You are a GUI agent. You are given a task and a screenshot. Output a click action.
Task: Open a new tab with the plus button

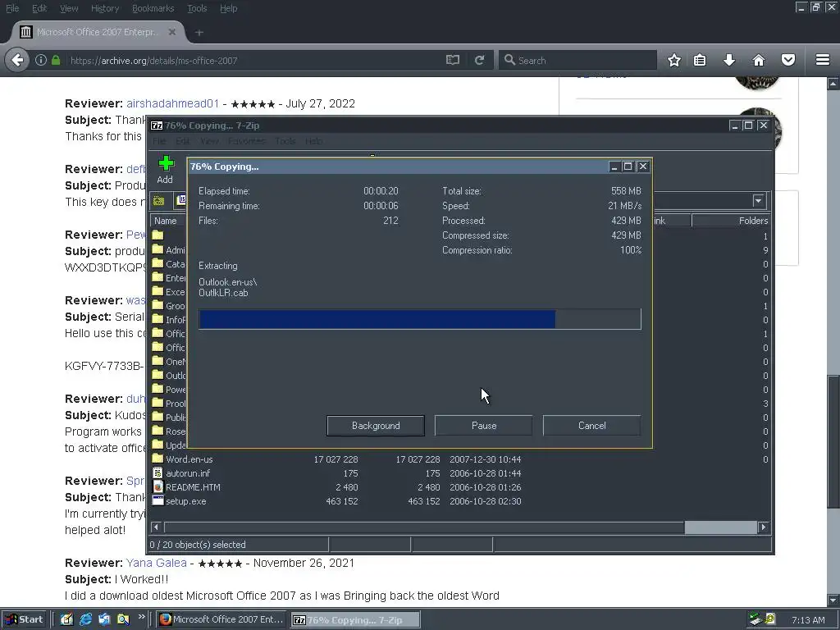[199, 33]
